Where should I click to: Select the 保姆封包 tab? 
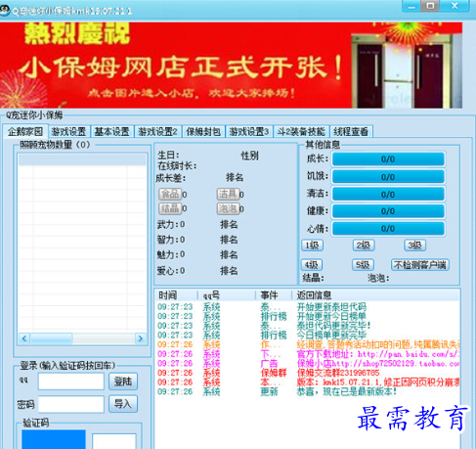coord(203,132)
